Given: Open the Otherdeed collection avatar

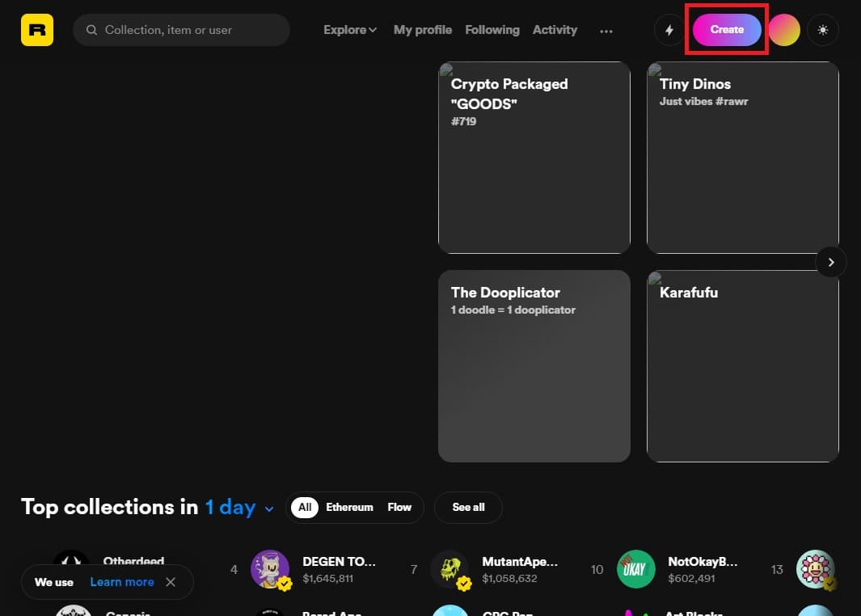Looking at the screenshot, I should coord(71,557).
